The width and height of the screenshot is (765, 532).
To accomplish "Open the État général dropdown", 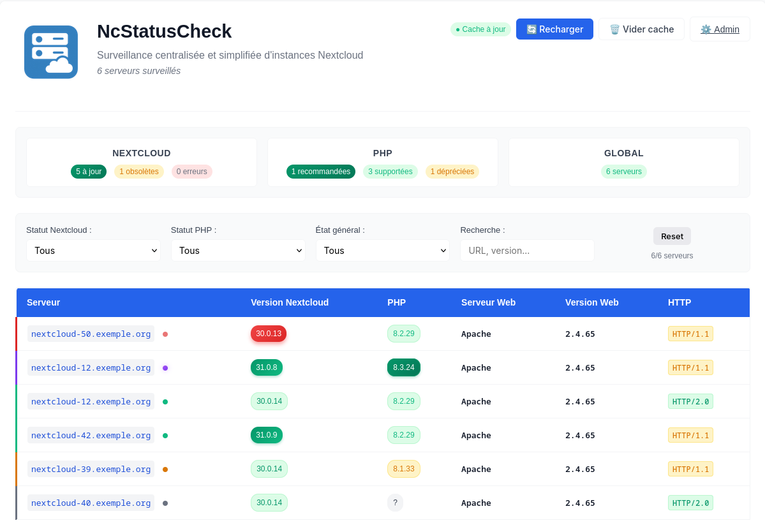I will click(x=383, y=251).
